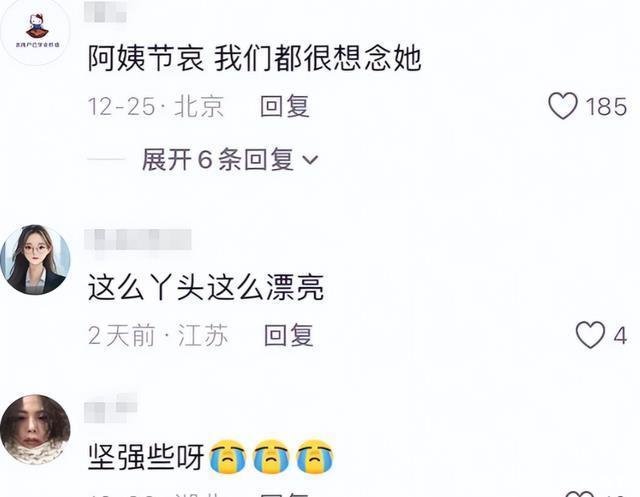Open the glasses girl avatar profile
Viewport: 640px width, 497px height.
[36, 260]
